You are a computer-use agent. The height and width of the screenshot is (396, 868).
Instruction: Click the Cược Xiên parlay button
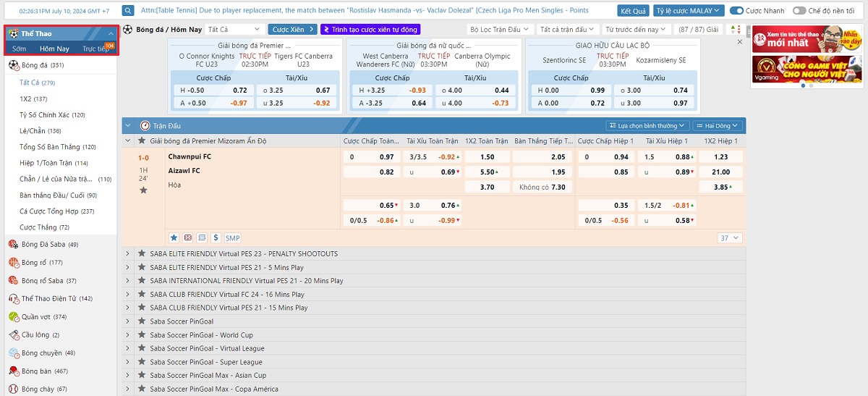click(292, 29)
